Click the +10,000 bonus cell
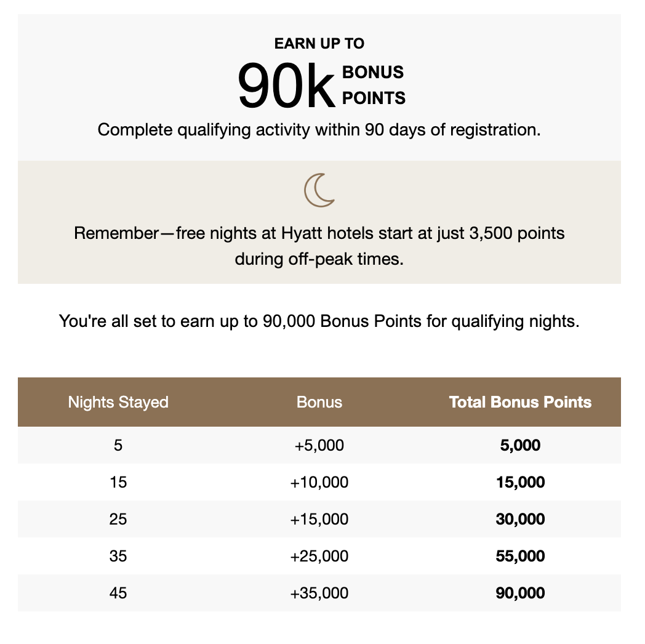The image size is (645, 644). click(319, 482)
